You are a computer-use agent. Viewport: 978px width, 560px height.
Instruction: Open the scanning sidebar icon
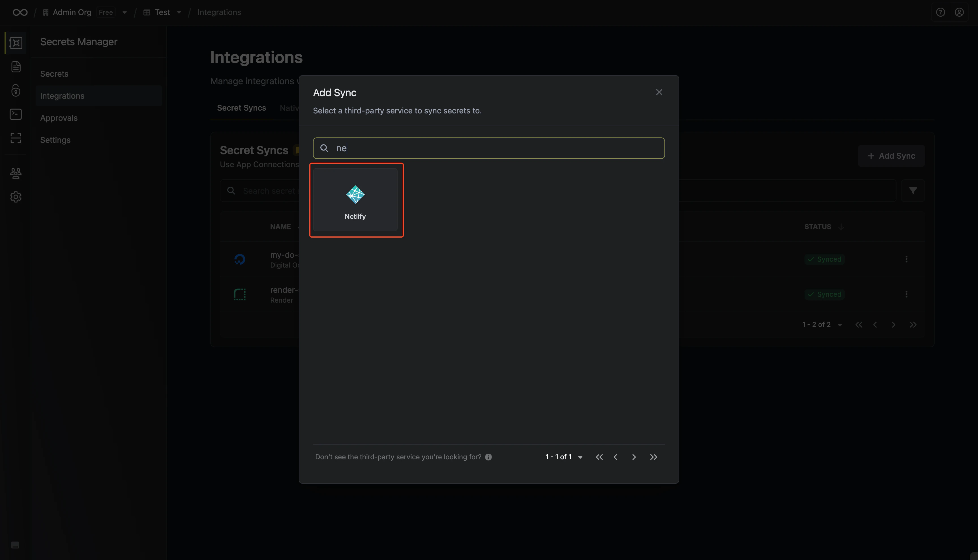click(x=16, y=138)
